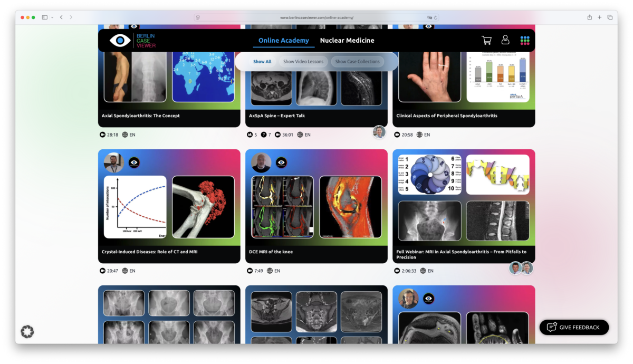Reload the page in Safari
Viewport: 633px width, 364px height.
point(436,17)
